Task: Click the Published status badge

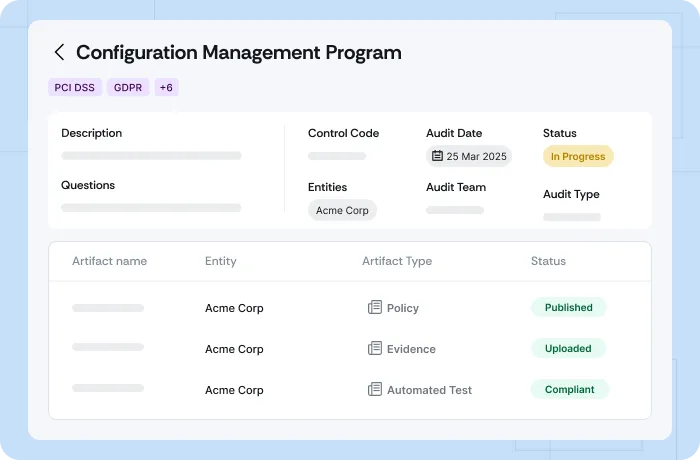Action: click(x=569, y=308)
